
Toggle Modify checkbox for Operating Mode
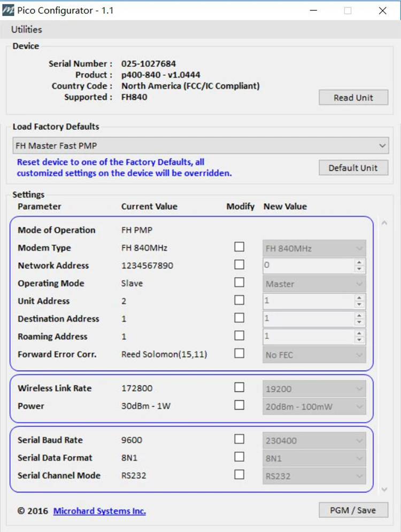[240, 283]
